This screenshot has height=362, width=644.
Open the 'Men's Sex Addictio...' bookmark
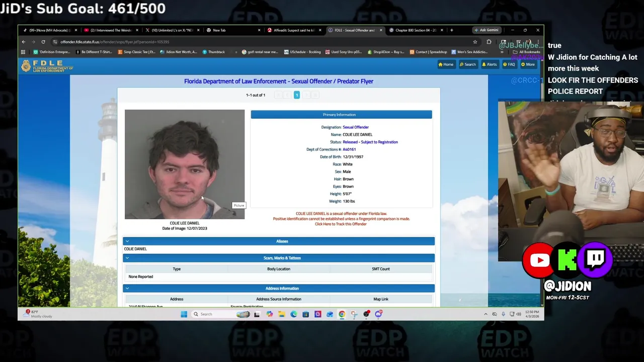pos(469,52)
